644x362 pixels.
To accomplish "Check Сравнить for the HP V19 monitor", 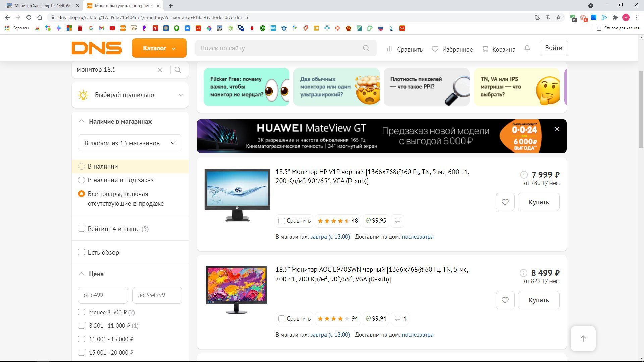I will pos(282,221).
